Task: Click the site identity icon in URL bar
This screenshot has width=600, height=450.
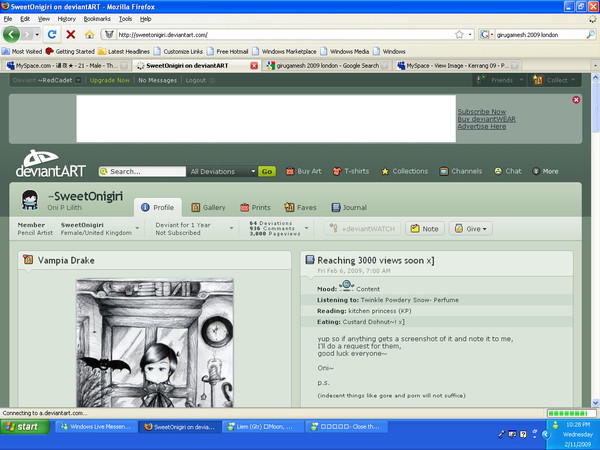Action: pos(109,34)
